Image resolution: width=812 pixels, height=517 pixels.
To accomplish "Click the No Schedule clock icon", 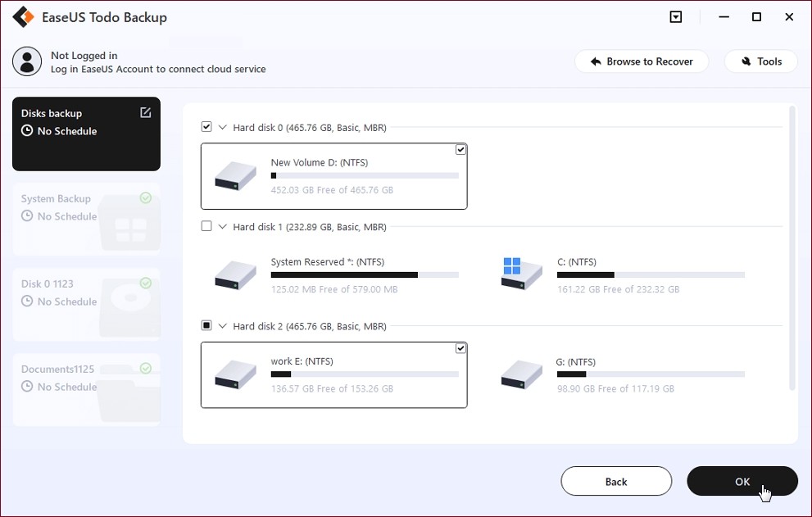I will 28,129.
